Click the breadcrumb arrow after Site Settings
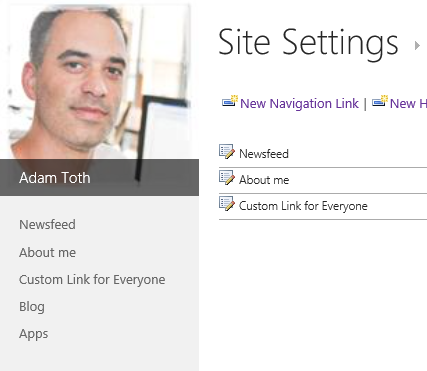 click(x=417, y=45)
